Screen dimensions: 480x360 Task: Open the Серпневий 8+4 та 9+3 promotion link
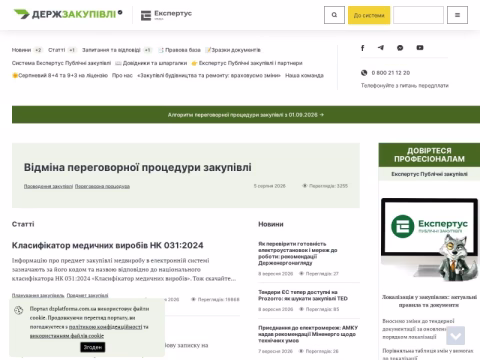[x=60, y=75]
